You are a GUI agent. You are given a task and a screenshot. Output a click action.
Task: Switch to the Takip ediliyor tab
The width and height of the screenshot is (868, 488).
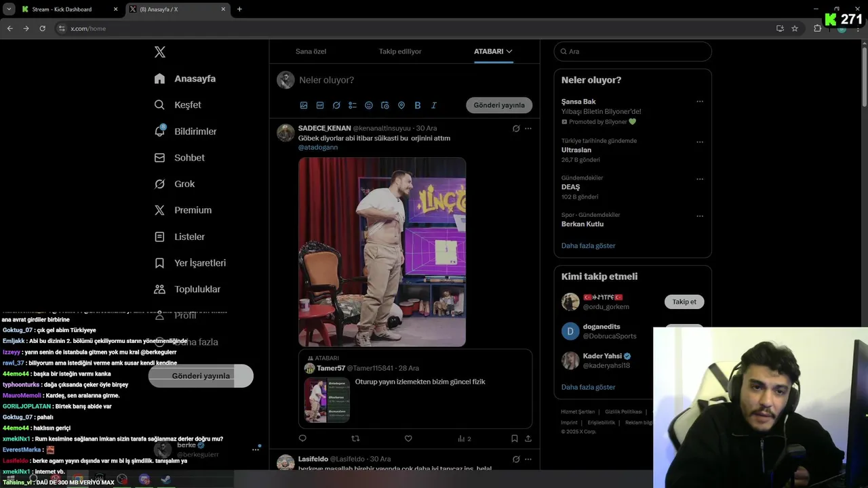tap(400, 52)
